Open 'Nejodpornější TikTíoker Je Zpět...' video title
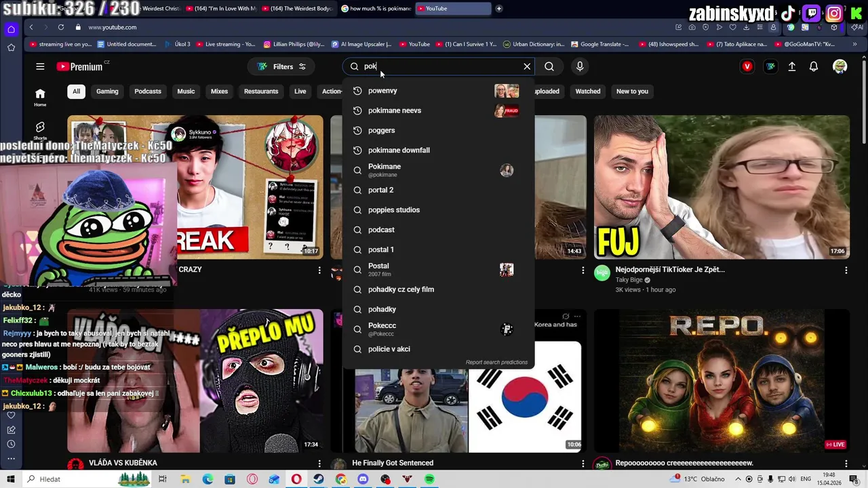The width and height of the screenshot is (868, 488). coord(670,269)
